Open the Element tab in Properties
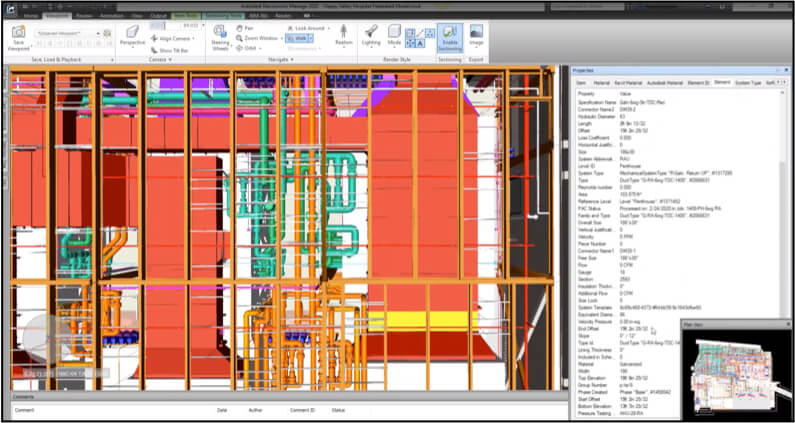This screenshot has width=795, height=423. coord(721,82)
